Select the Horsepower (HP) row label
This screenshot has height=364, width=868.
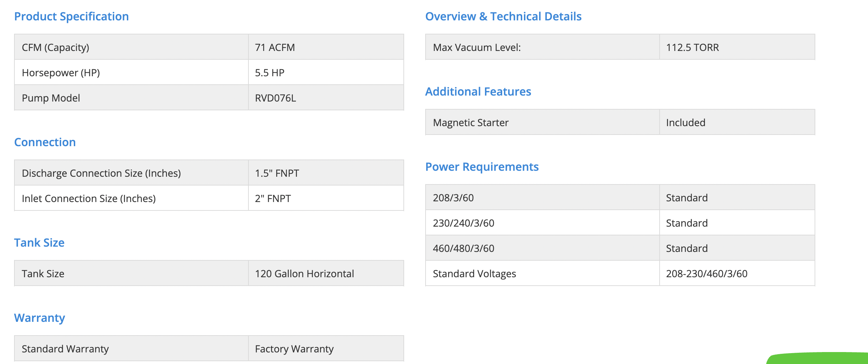click(x=61, y=73)
